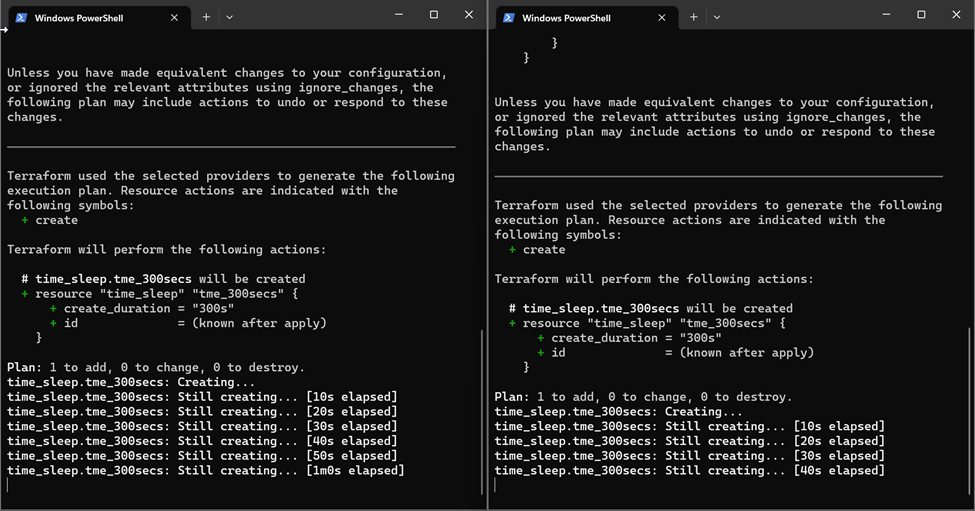Select the right window's Windows PowerShell tab
Screen dimensions: 975x511
click(x=586, y=18)
